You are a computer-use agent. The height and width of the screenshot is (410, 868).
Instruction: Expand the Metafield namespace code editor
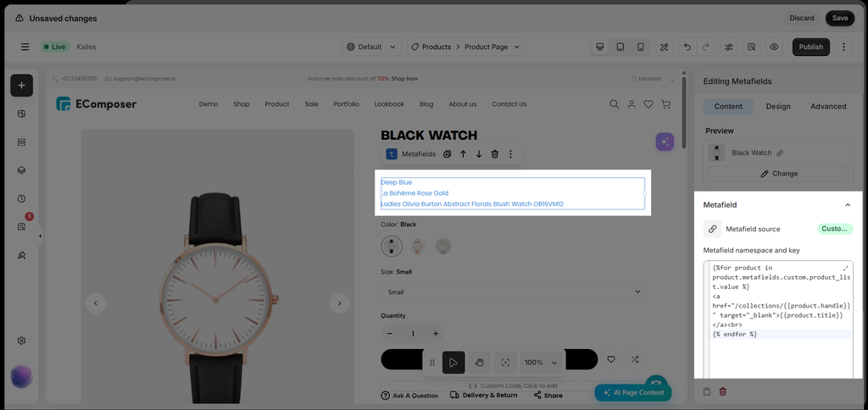point(845,268)
